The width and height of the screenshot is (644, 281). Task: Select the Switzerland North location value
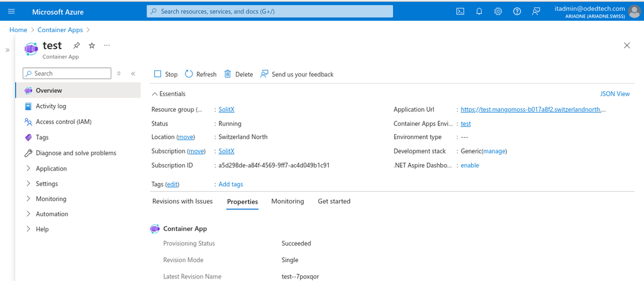click(x=243, y=137)
